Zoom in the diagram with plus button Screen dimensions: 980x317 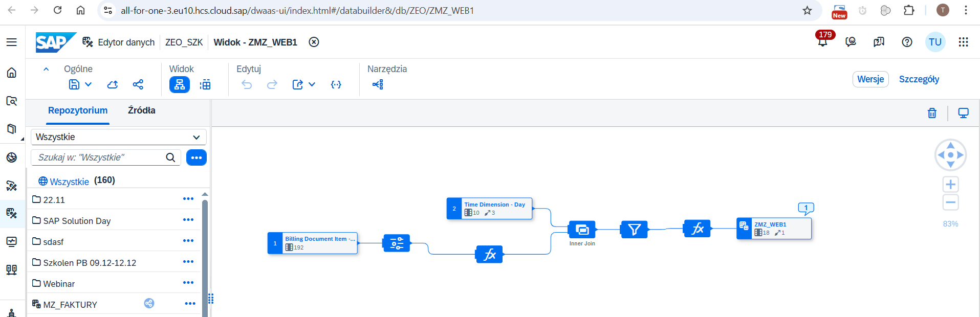(x=950, y=185)
